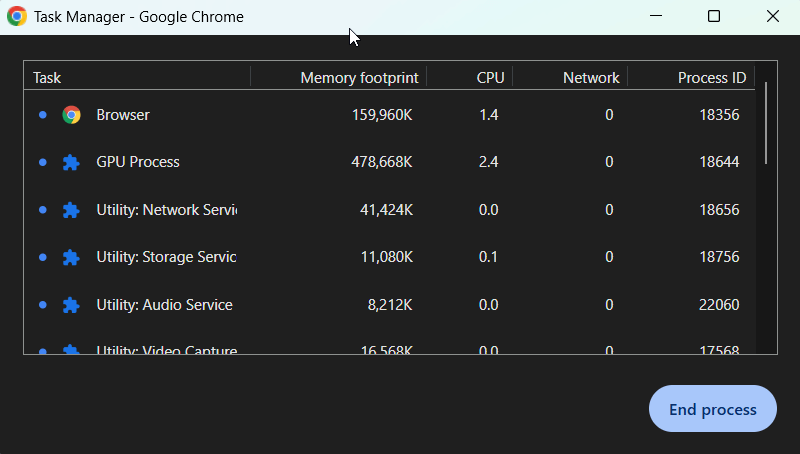Select the GPU Process task

coord(389,162)
